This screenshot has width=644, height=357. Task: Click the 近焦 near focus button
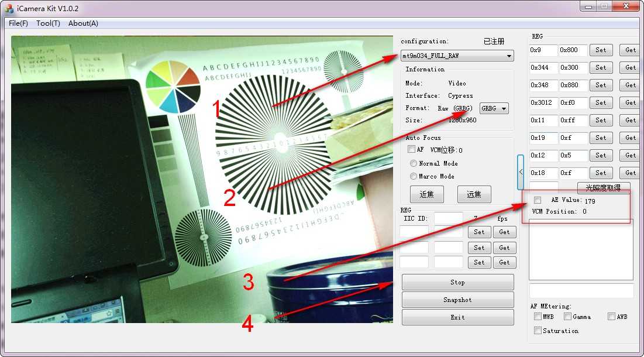427,194
